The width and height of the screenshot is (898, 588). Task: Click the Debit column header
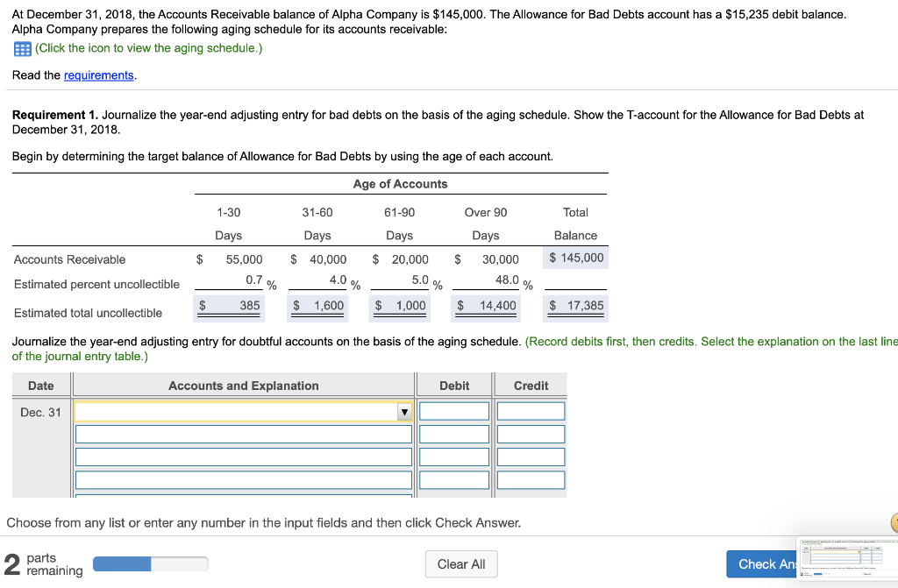pos(454,386)
